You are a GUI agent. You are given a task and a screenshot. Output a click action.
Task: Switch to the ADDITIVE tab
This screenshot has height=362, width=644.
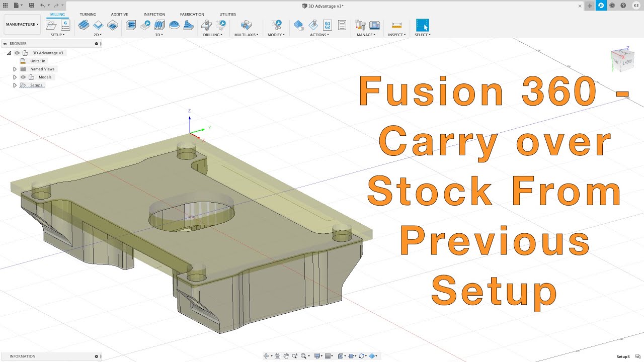tap(119, 15)
